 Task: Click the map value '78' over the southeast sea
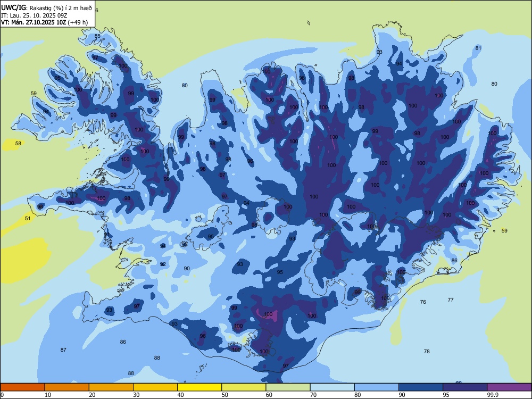coord(427,352)
